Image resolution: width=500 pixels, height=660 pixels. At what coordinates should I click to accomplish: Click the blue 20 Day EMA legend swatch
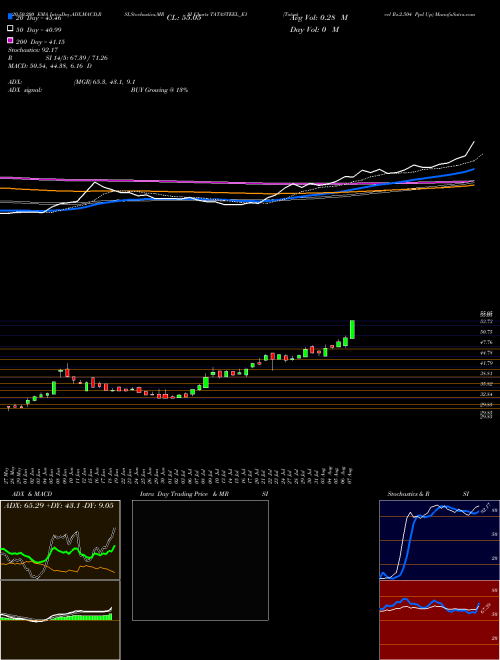pos(10,17)
